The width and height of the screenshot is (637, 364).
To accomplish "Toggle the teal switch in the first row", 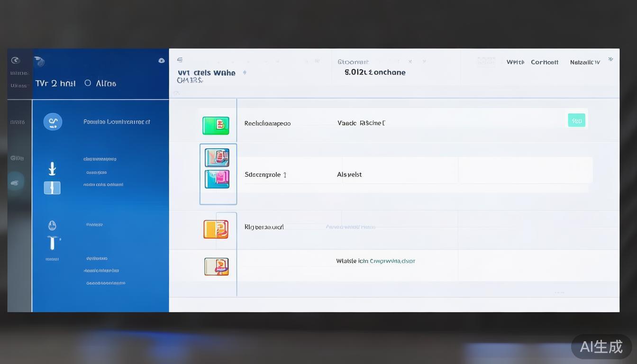I will (x=576, y=120).
